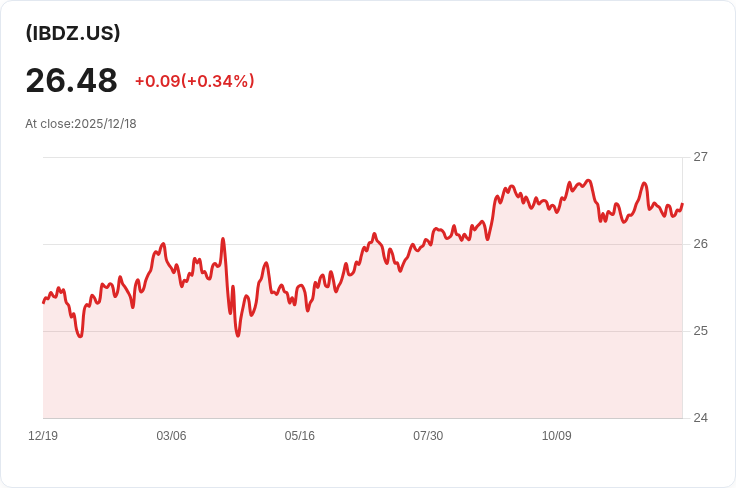Select the 12/19 x-axis date label
This screenshot has height=488, width=736.
pyautogui.click(x=43, y=436)
